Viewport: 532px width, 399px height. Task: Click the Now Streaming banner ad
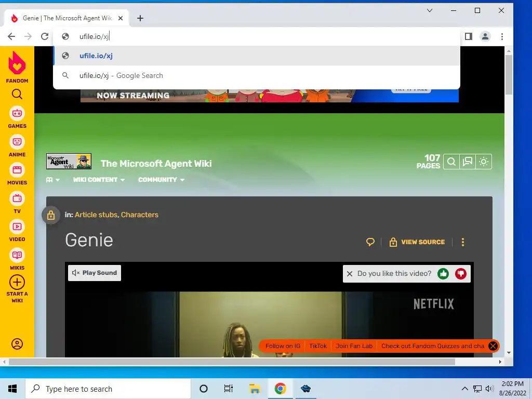(x=270, y=96)
